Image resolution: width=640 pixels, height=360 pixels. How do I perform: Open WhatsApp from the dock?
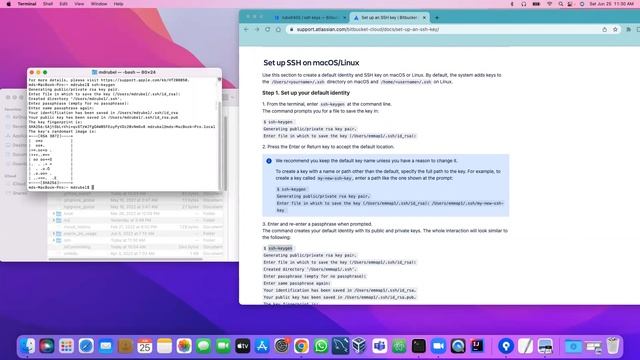point(321,346)
